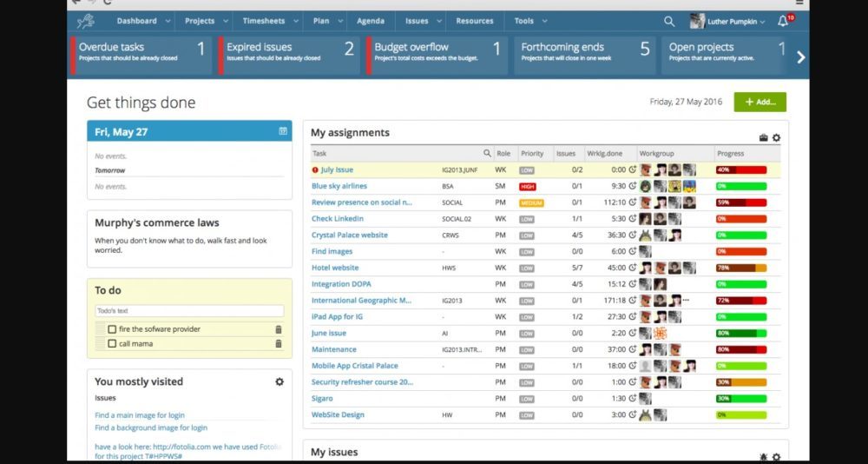Delete the 'call mama' to-do with trash icon
Viewport: 868px width, 464px height.
pos(278,343)
